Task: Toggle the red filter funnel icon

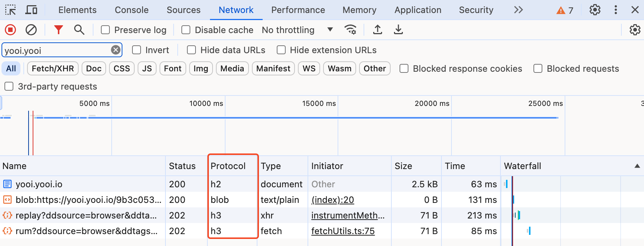Action: 58,30
